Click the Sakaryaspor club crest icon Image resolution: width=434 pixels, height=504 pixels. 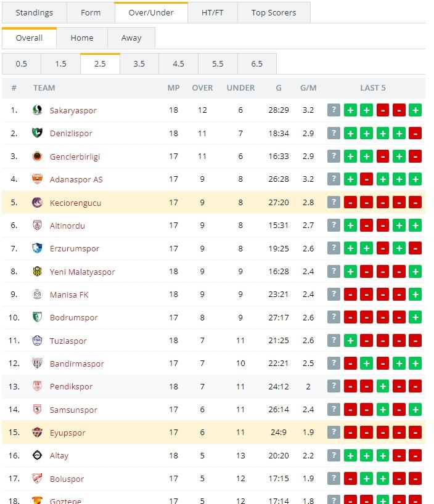pyautogui.click(x=37, y=110)
